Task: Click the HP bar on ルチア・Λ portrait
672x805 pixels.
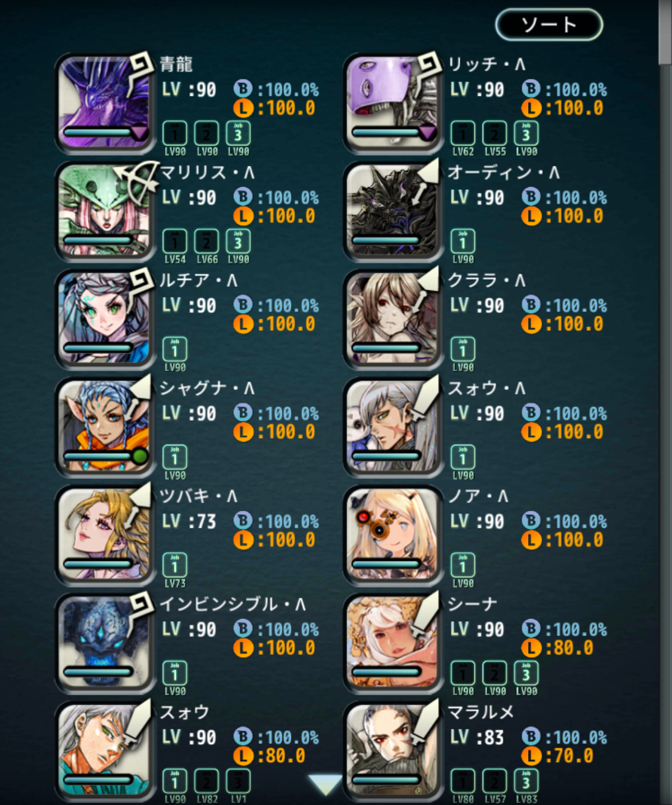Action: click(98, 348)
